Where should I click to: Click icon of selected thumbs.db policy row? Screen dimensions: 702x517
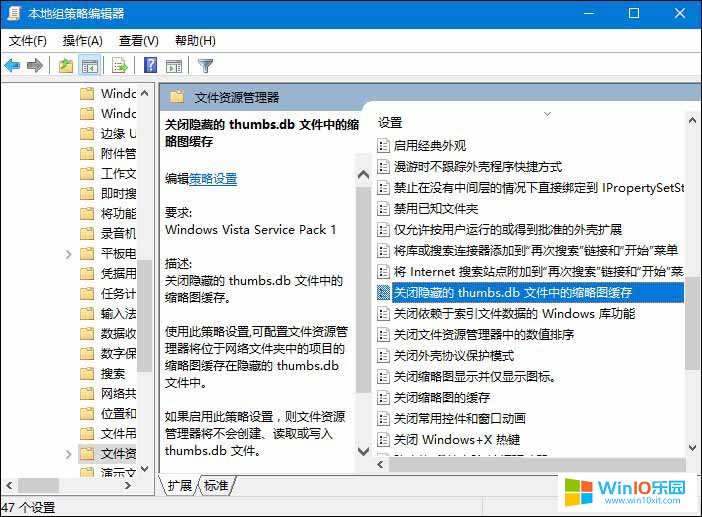tap(383, 292)
